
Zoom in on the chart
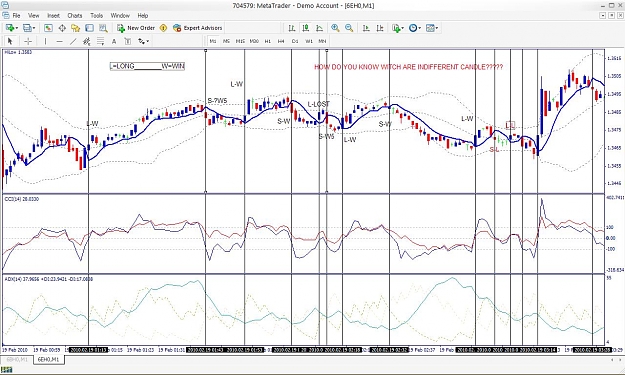(x=335, y=28)
